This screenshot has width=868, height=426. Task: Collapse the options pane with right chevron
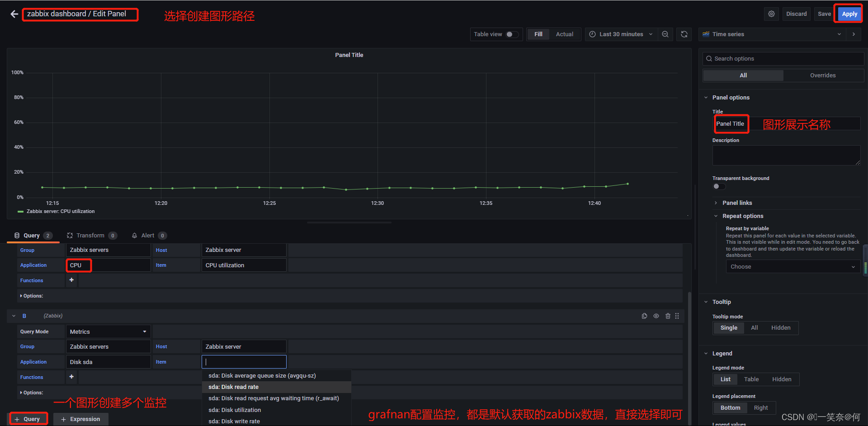pos(854,34)
